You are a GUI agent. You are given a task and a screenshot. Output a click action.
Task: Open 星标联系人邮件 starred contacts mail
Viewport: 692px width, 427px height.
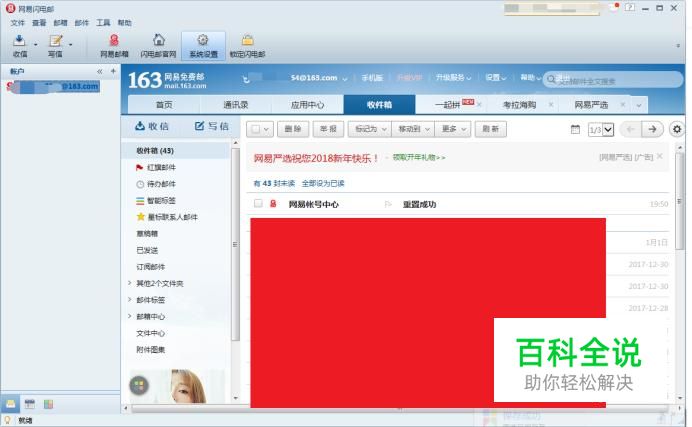[167, 217]
